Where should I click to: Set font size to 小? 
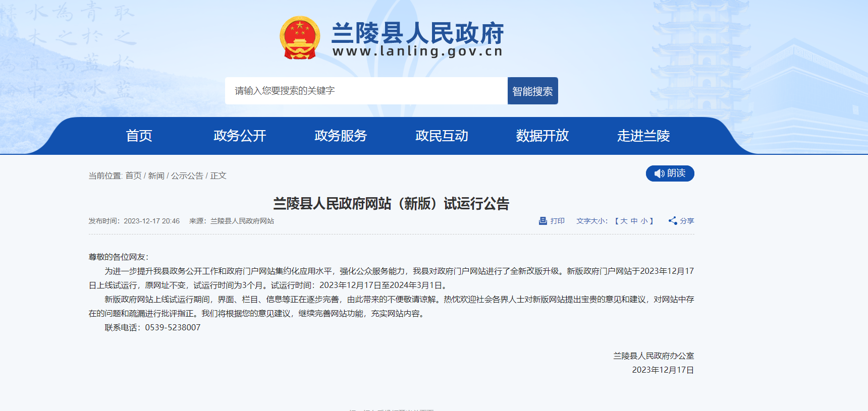click(x=644, y=221)
